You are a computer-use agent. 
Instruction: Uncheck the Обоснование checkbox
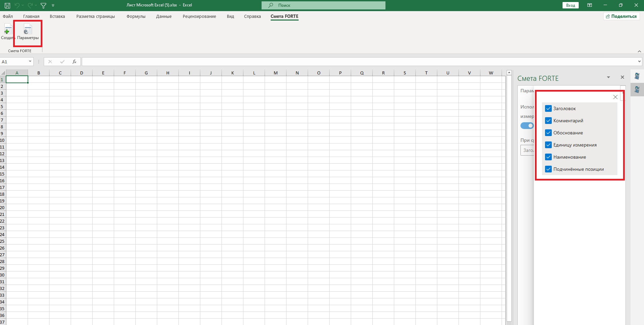tap(548, 133)
